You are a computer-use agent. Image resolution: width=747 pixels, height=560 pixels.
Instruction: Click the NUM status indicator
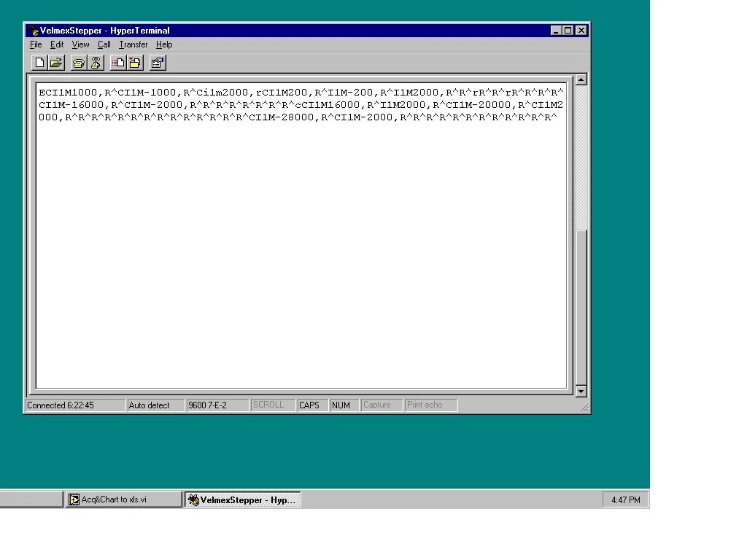pos(344,405)
